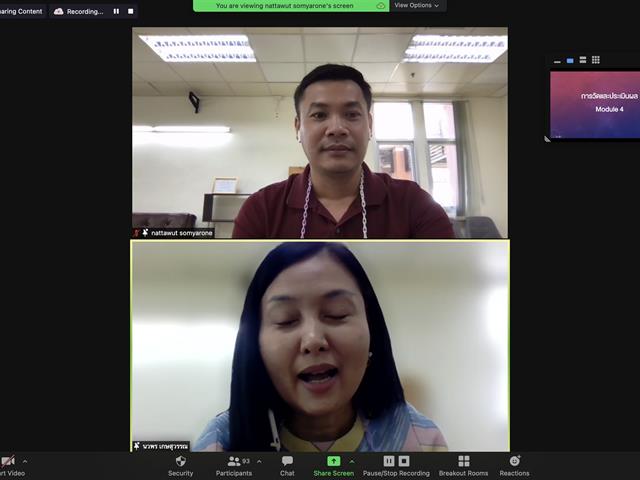Open the View Options dropdown

[x=417, y=5]
